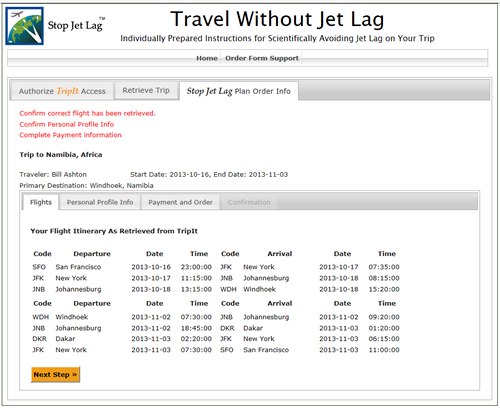Click Confirm Personal Profile Info red text

67,124
